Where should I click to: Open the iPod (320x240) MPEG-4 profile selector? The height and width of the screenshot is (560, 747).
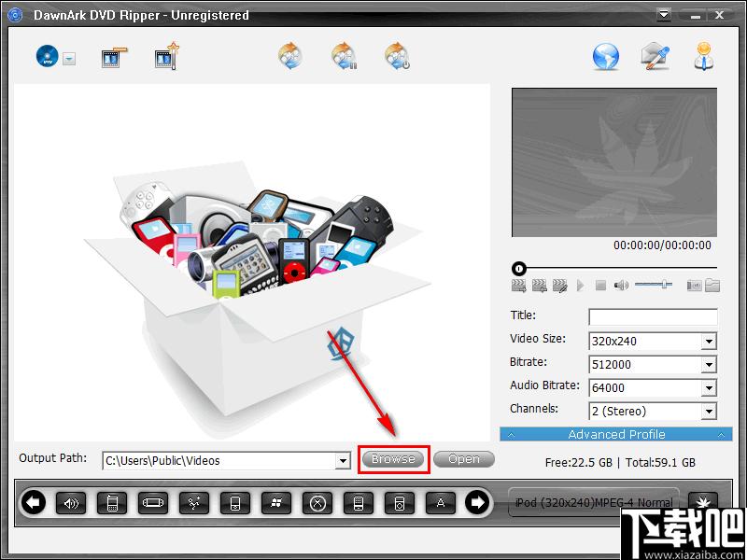point(594,502)
